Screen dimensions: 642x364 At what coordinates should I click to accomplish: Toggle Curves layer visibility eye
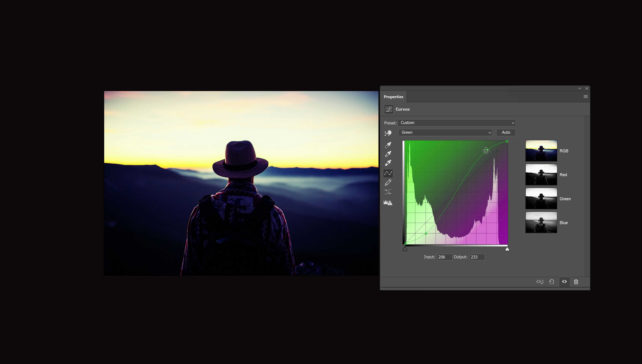coord(564,281)
